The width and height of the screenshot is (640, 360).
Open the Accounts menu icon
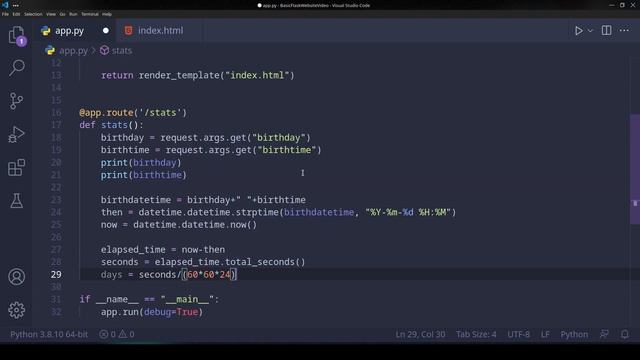(x=16, y=277)
